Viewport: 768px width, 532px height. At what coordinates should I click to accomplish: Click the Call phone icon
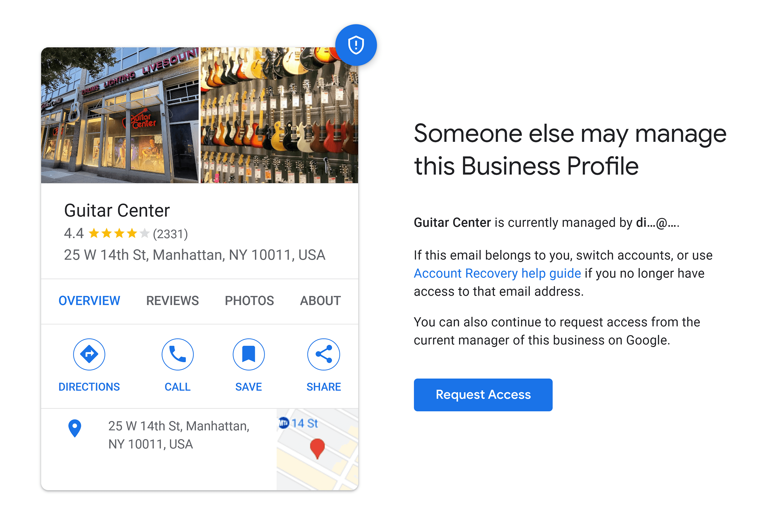(x=177, y=355)
